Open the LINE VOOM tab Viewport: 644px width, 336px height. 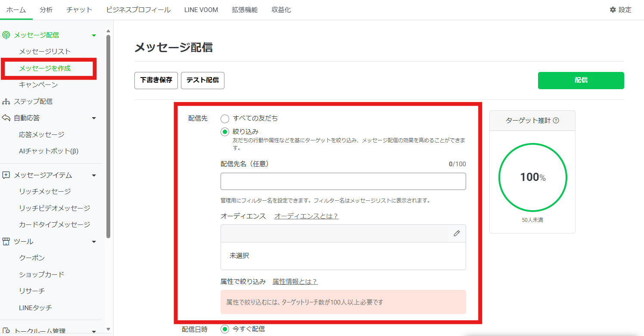click(201, 10)
